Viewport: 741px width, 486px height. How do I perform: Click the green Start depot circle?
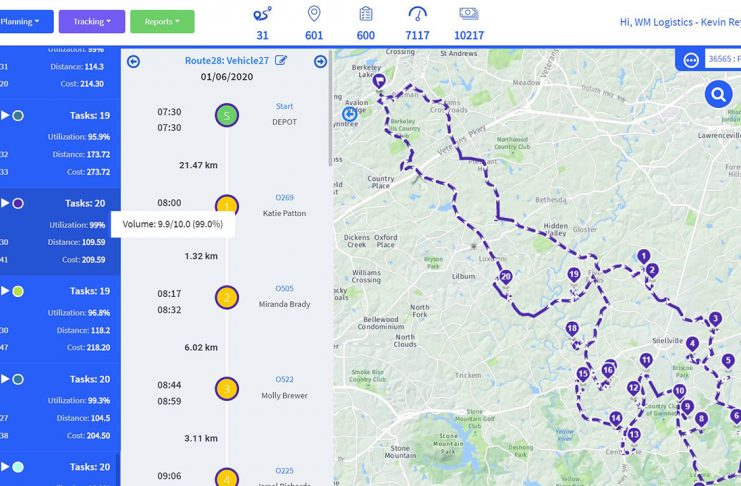click(227, 115)
